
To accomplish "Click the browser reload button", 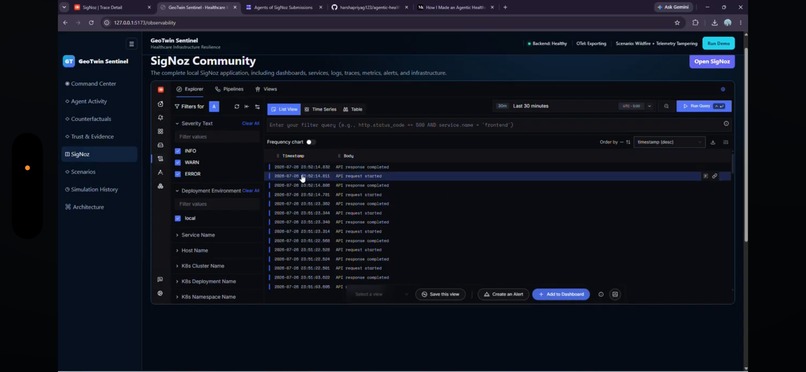I will click(91, 23).
